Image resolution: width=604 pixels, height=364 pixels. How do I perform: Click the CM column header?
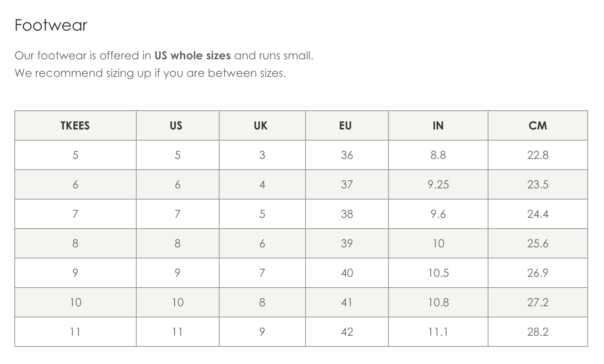(537, 125)
